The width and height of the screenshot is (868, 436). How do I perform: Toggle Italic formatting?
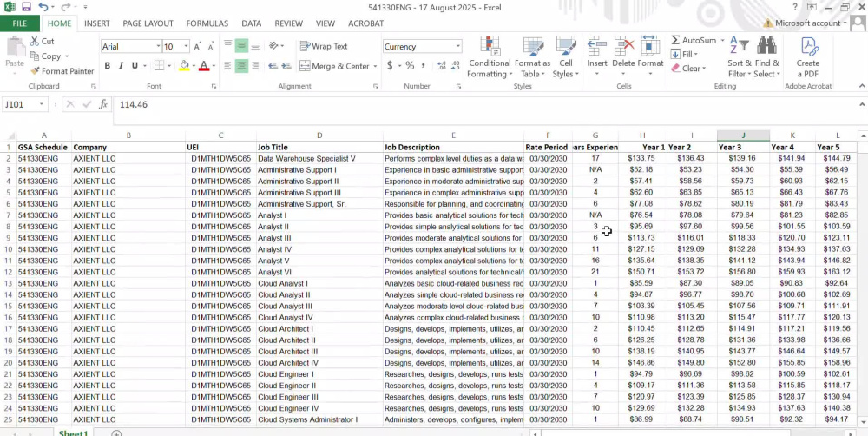point(121,66)
